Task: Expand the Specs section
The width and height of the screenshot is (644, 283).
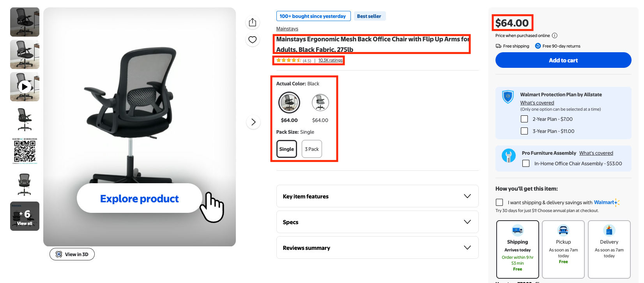Action: point(377,222)
